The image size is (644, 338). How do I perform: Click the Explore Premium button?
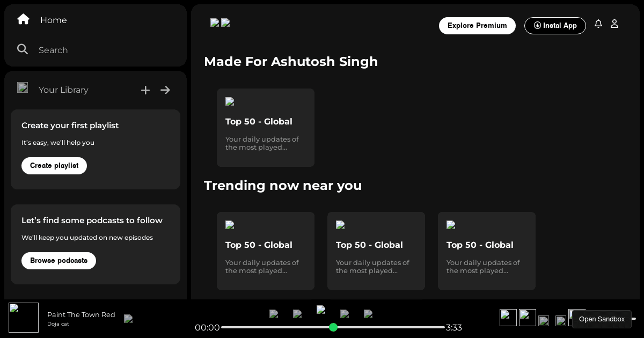coord(477,26)
